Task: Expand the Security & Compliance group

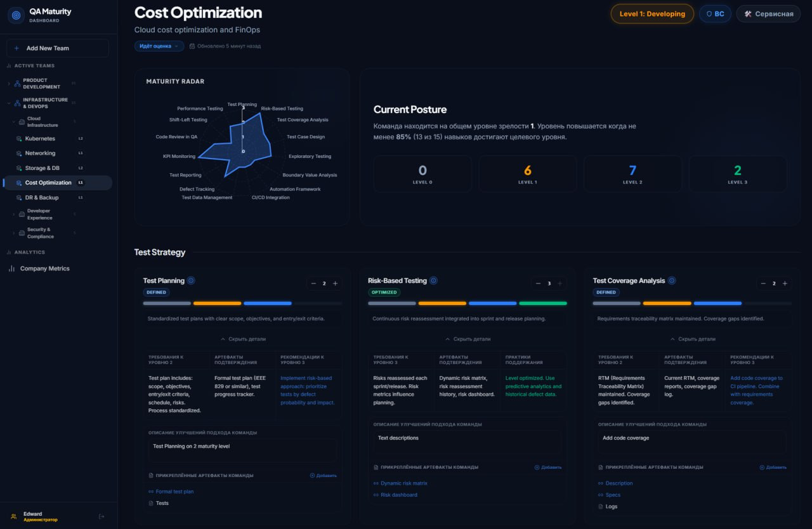Action: pyautogui.click(x=13, y=233)
